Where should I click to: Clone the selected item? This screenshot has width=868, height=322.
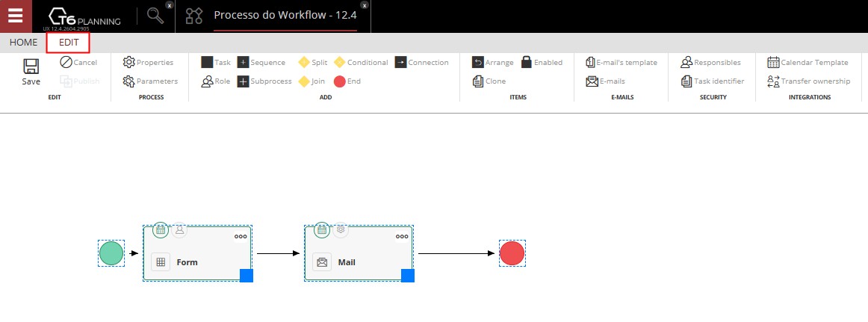pyautogui.click(x=489, y=81)
